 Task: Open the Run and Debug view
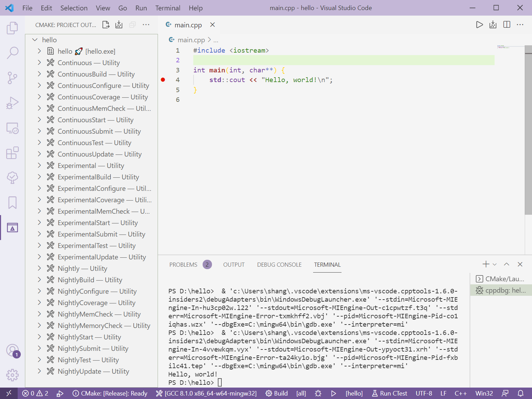[x=12, y=103]
